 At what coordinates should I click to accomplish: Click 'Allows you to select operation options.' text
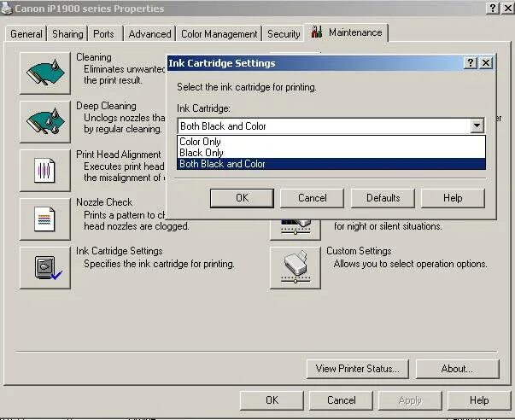[410, 264]
